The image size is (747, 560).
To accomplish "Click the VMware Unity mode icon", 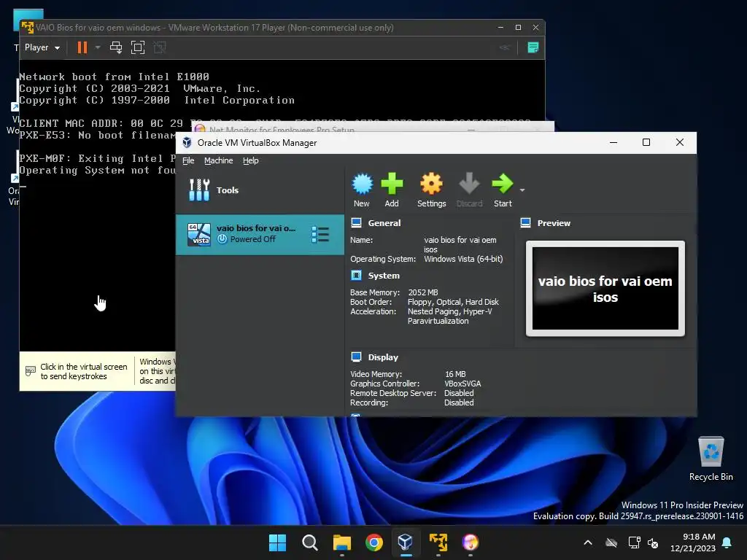I will point(160,47).
